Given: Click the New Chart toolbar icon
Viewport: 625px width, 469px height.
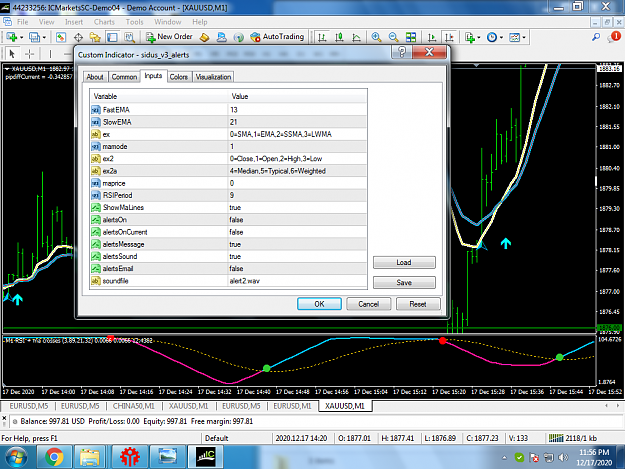Looking at the screenshot, I should pos(12,37).
